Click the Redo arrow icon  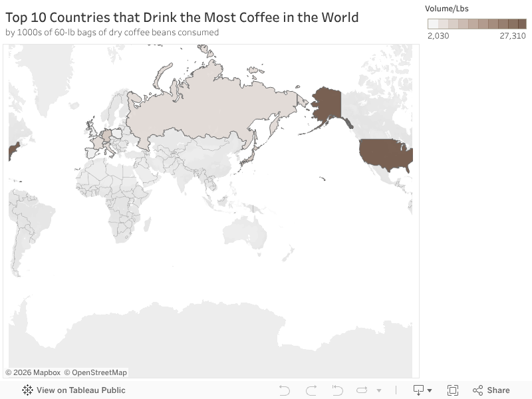click(x=311, y=390)
